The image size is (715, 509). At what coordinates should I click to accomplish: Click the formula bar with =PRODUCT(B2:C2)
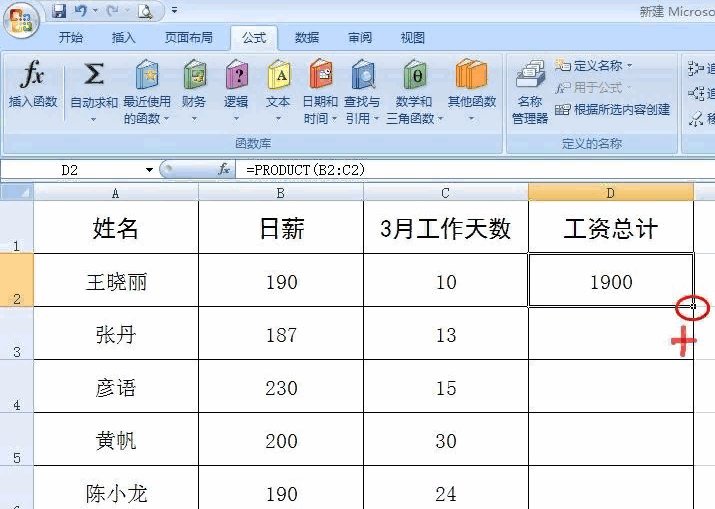pyautogui.click(x=474, y=170)
